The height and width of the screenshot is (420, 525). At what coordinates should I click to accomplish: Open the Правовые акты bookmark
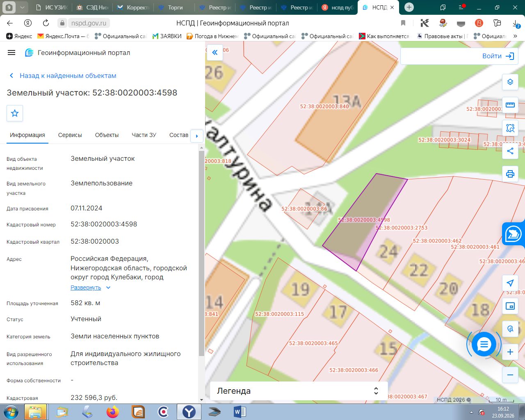coord(442,36)
